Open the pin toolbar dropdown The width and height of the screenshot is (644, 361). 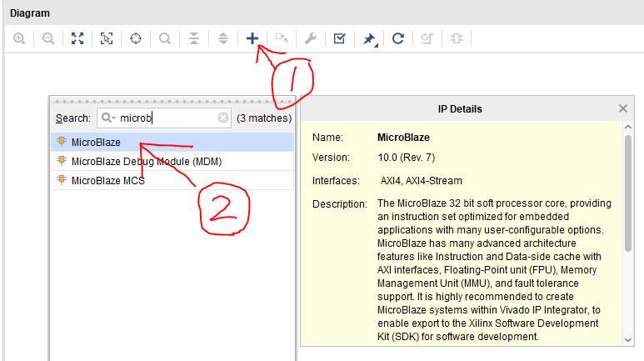369,38
